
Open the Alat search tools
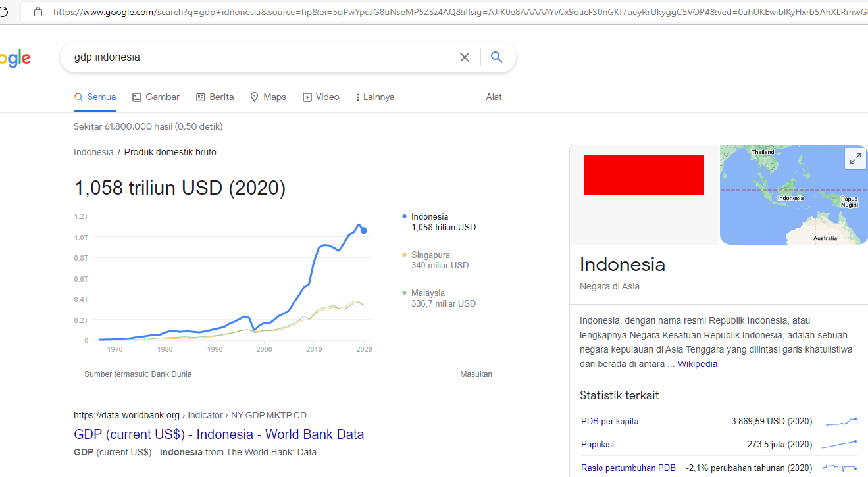494,97
